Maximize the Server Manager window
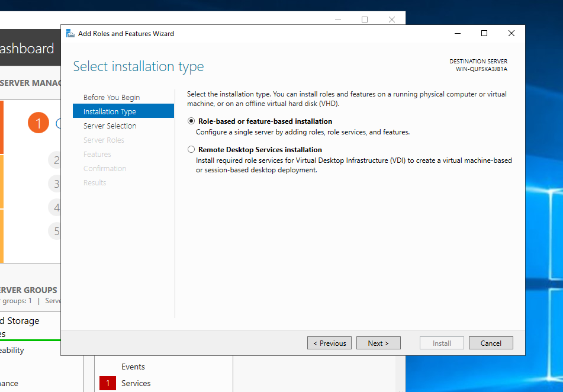 365,20
